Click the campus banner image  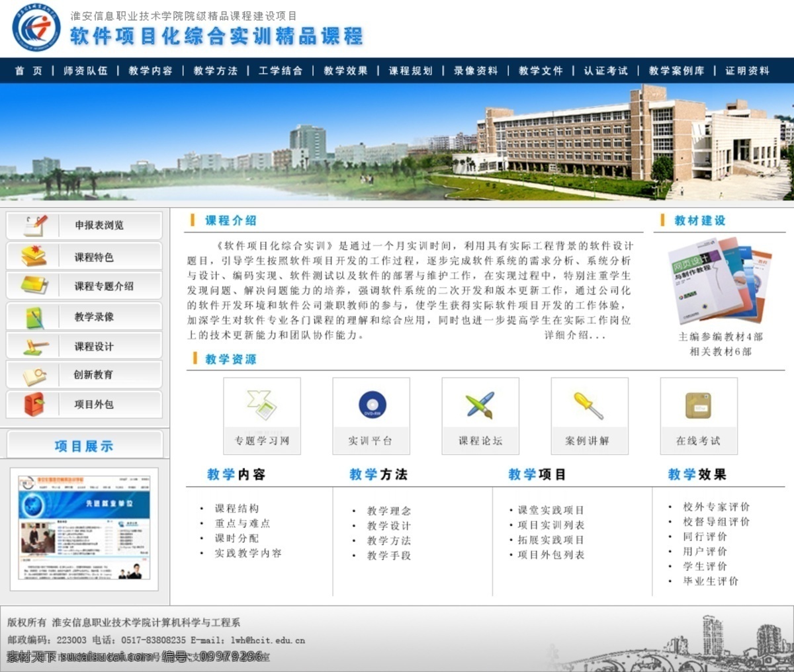pos(397,142)
